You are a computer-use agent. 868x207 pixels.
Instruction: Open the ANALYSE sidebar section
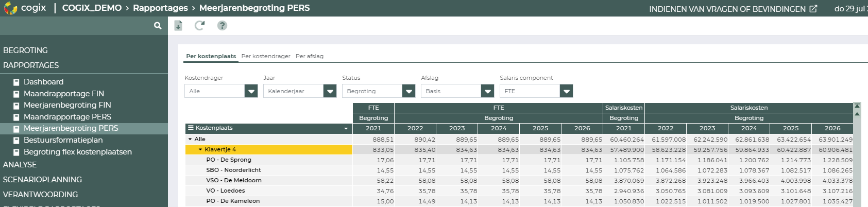(20, 165)
